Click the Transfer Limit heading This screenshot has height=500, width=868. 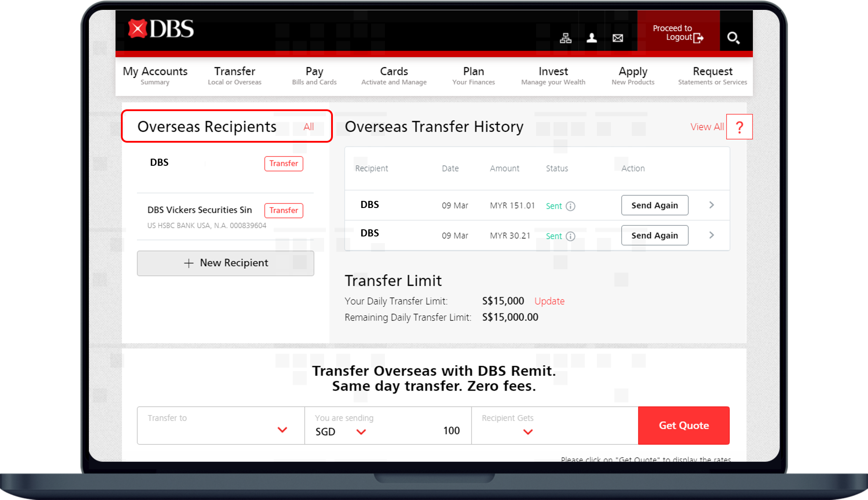coord(393,281)
